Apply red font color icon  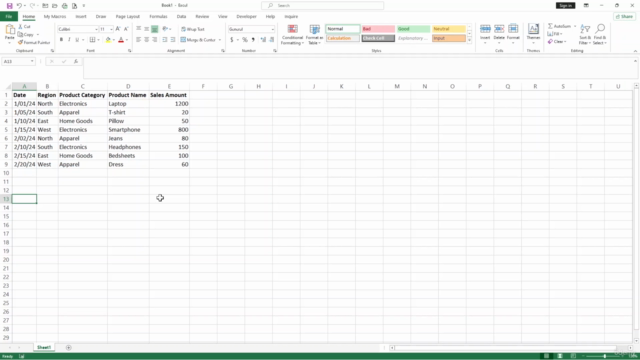(x=121, y=40)
